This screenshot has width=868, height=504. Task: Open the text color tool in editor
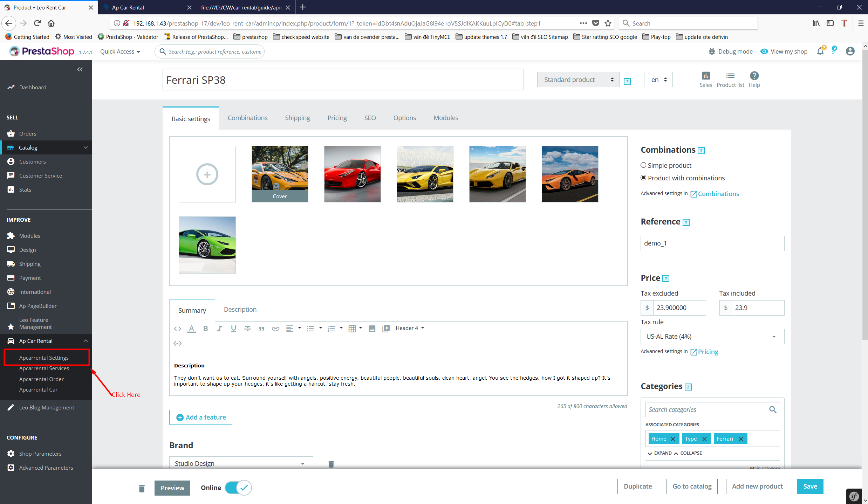191,329
